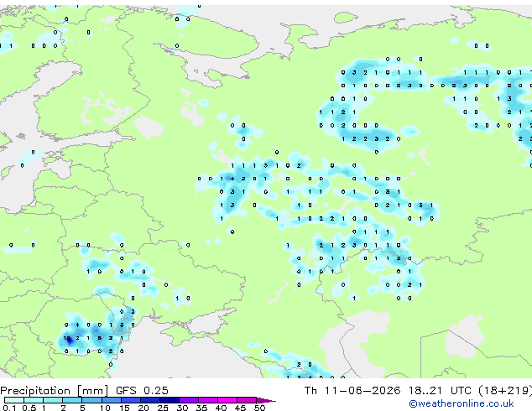The height and width of the screenshot is (411, 532).
Task: Click the 45–50 mm legend swatch
Action: (x=247, y=400)
